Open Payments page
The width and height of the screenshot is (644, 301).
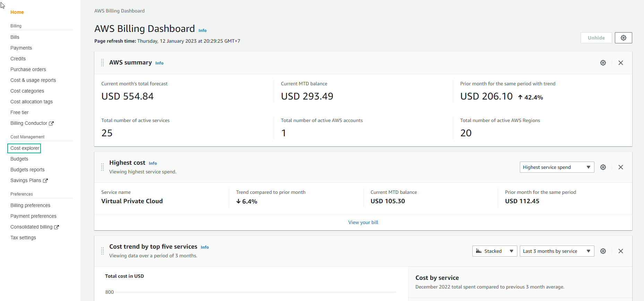(x=21, y=48)
